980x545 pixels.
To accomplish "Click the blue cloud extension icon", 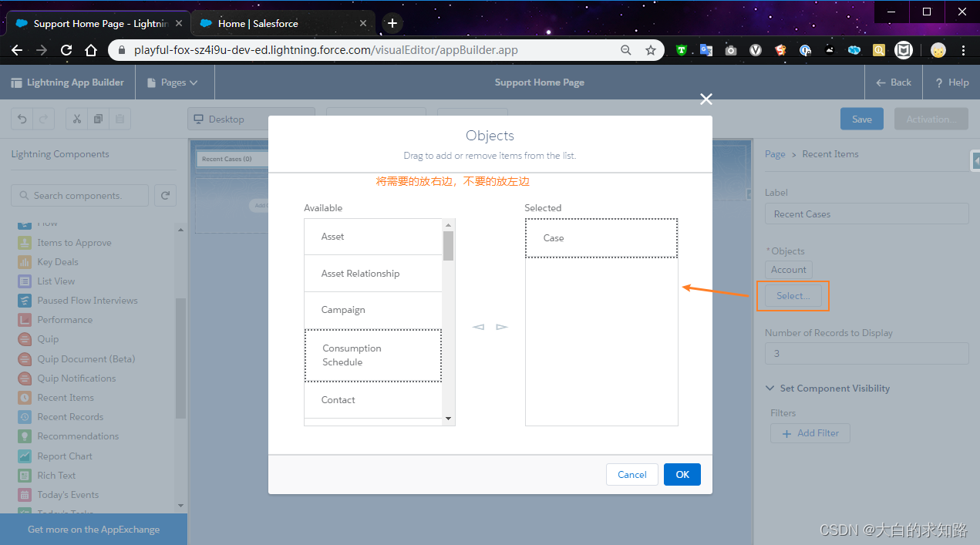I will [x=854, y=50].
